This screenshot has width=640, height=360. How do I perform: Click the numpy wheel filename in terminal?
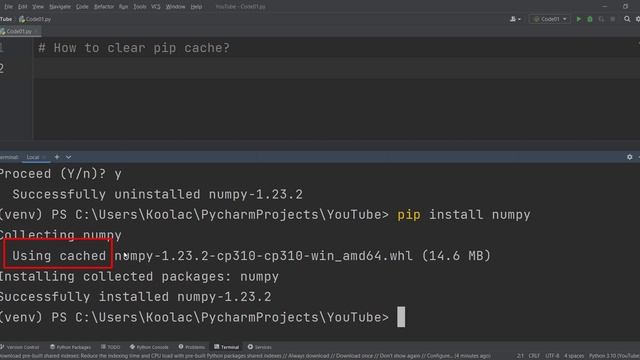coord(264,256)
